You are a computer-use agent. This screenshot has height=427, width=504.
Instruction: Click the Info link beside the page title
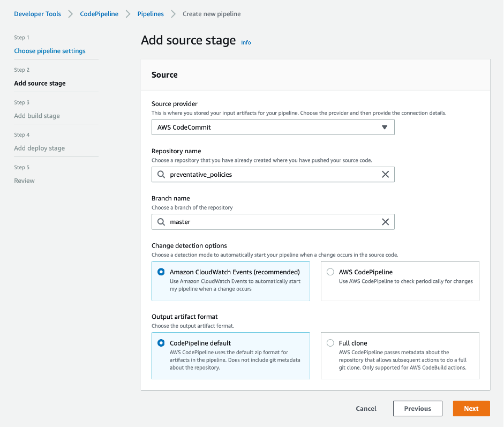(246, 42)
